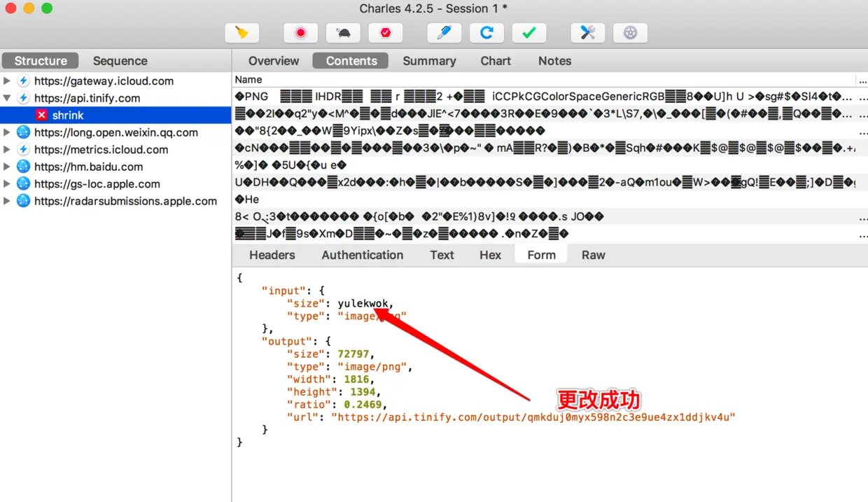The width and height of the screenshot is (868, 502).
Task: Toggle the red Record button
Action: [x=301, y=33]
